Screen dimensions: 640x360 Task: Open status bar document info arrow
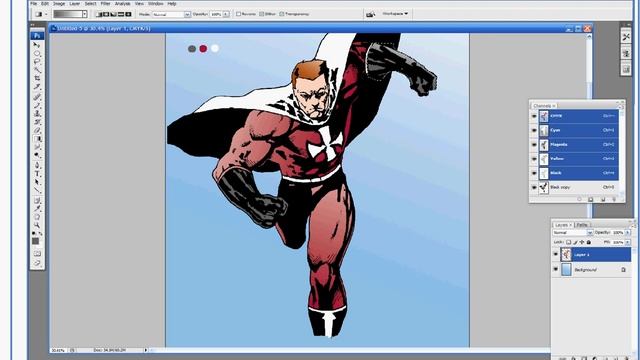pos(145,350)
